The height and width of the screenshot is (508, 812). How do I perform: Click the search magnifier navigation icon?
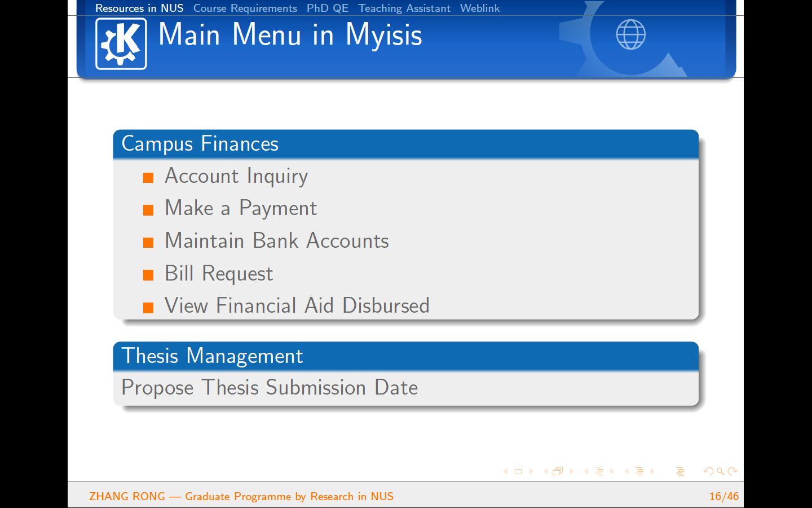tap(721, 471)
